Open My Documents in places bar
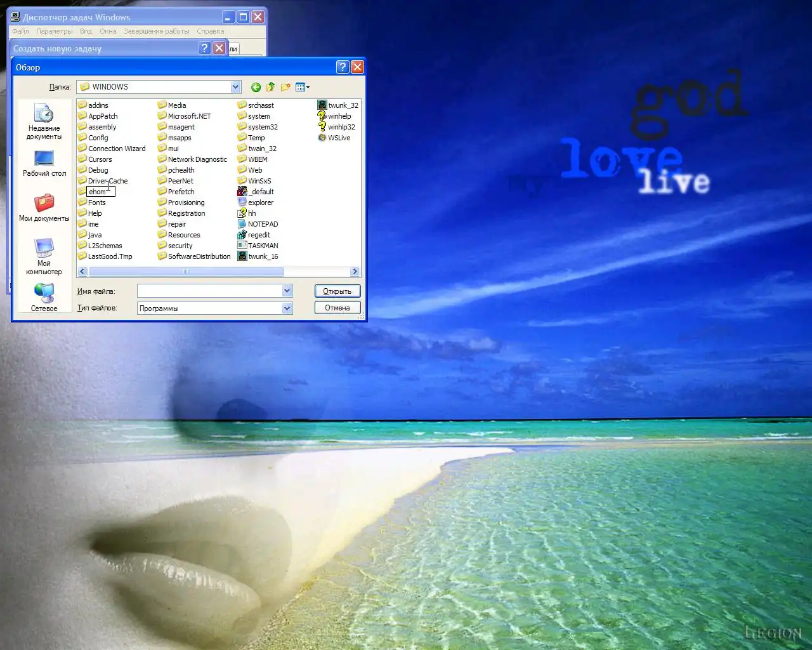Image resolution: width=812 pixels, height=650 pixels. tap(44, 208)
